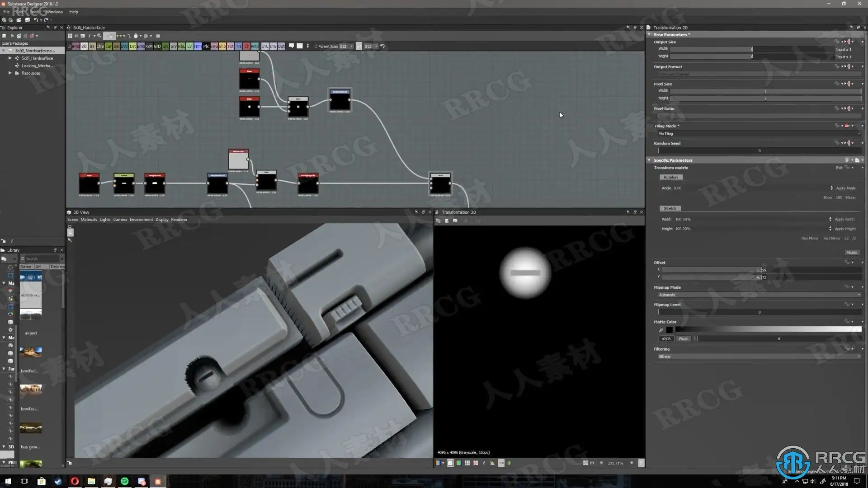The width and height of the screenshot is (868, 488).
Task: Toggle the Float matte color mode
Action: 683,338
